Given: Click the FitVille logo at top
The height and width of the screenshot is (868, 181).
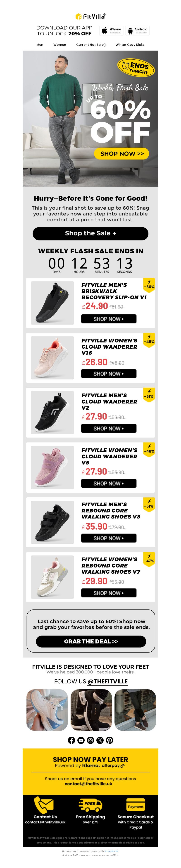Looking at the screenshot, I should pos(90,17).
